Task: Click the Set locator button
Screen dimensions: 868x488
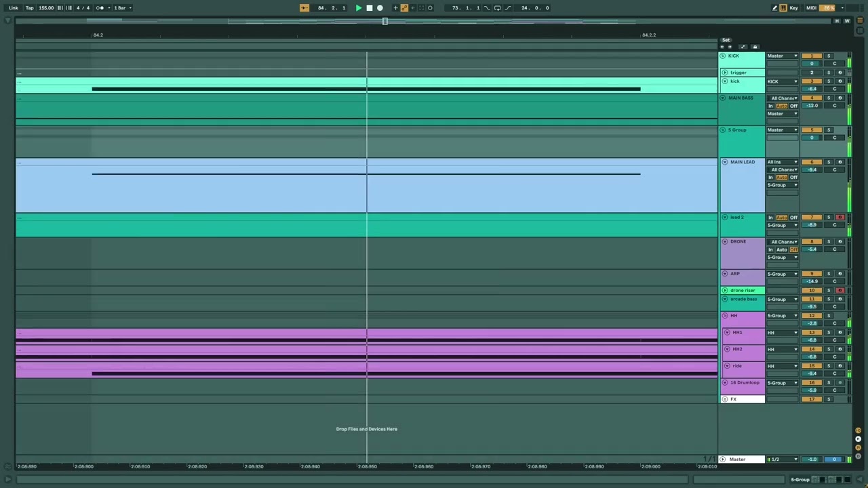Action: coord(726,40)
